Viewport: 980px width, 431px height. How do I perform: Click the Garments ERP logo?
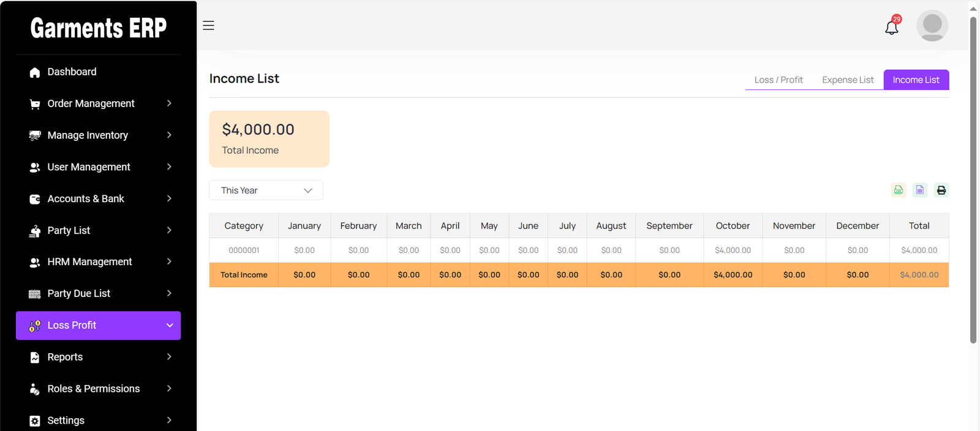99,28
